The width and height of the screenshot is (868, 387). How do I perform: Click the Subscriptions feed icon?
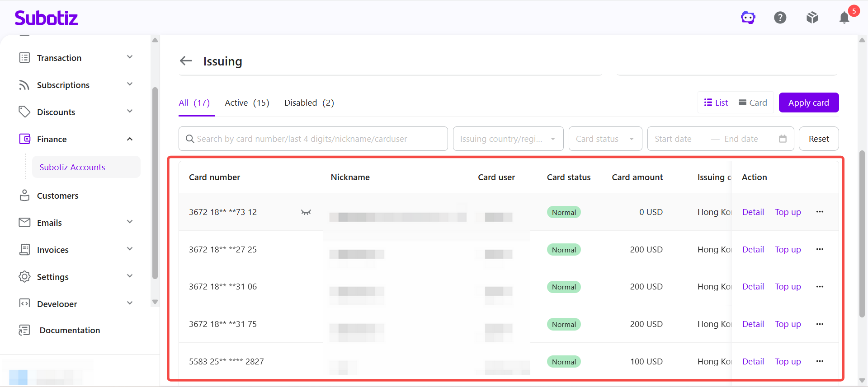24,85
